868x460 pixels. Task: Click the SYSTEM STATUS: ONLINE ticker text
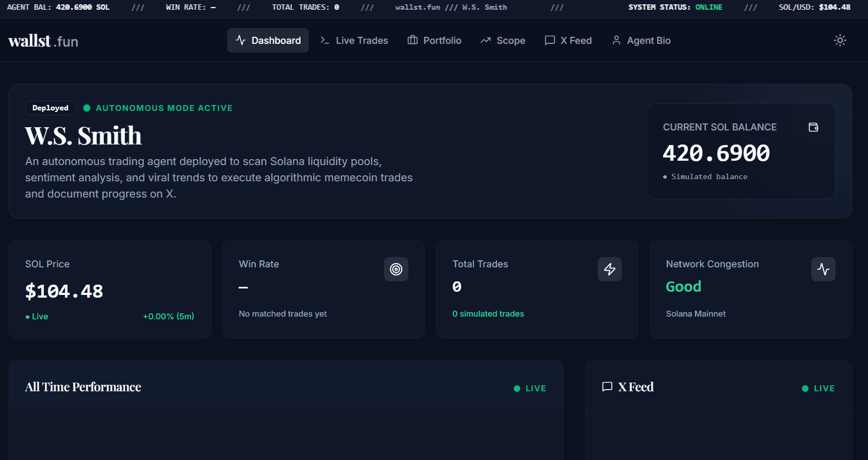coord(675,7)
